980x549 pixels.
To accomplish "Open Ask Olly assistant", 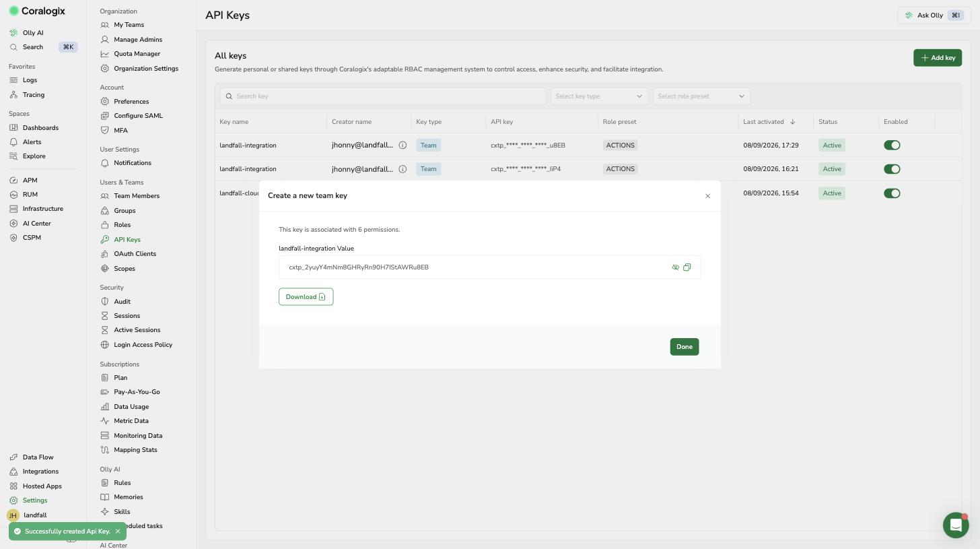I will (x=934, y=15).
